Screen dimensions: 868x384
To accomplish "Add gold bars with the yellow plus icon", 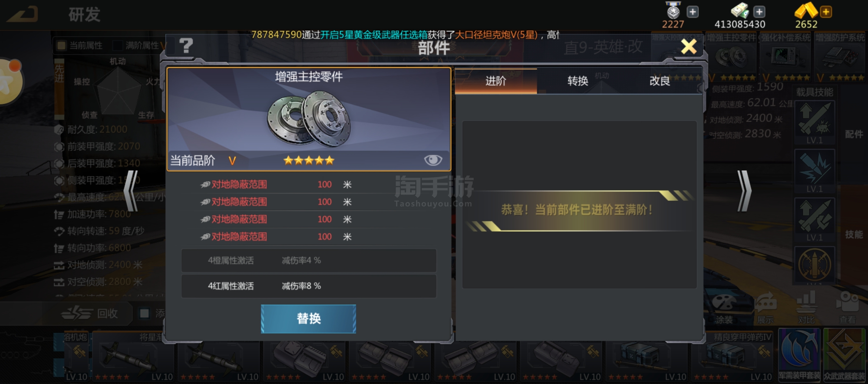I will click(x=826, y=12).
